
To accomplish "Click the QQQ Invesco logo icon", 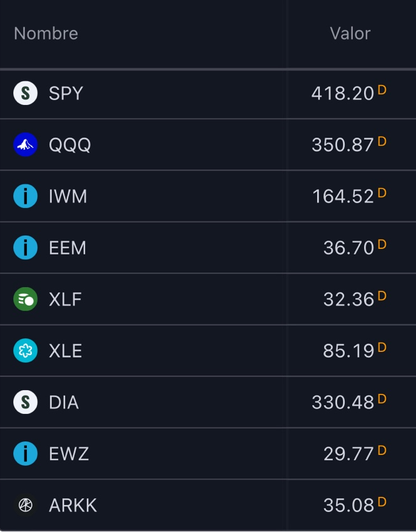I will click(x=25, y=145).
